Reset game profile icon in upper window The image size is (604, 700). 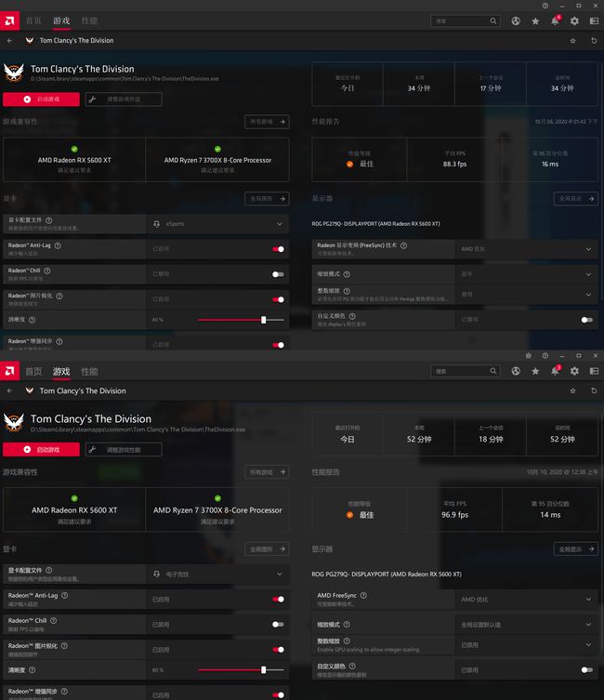(x=594, y=41)
